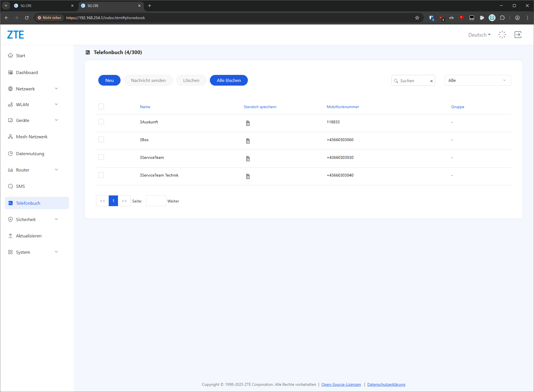The width and height of the screenshot is (534, 392).
Task: Click the Neu button
Action: click(109, 80)
